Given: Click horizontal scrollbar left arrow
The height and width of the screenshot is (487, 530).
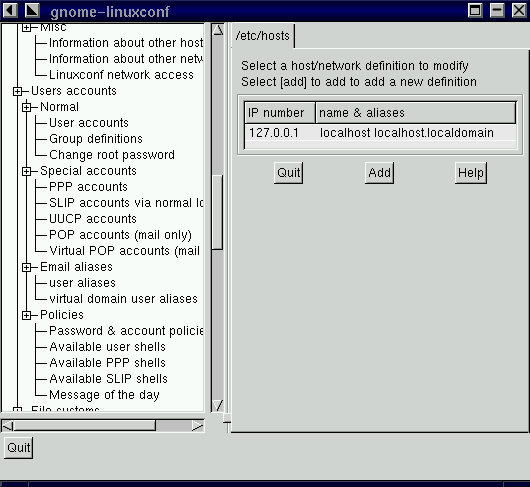Looking at the screenshot, I should click(x=8, y=426).
